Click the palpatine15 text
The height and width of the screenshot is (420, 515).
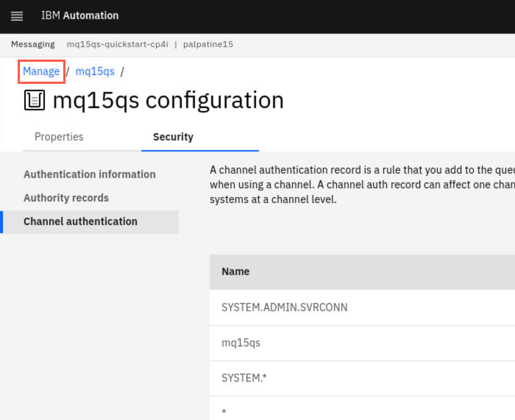(x=208, y=45)
